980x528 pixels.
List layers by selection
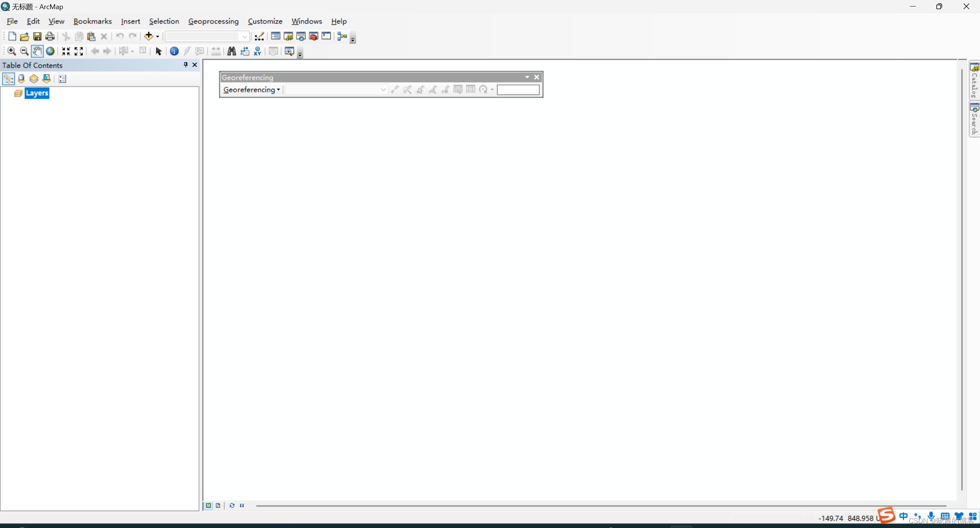click(47, 79)
